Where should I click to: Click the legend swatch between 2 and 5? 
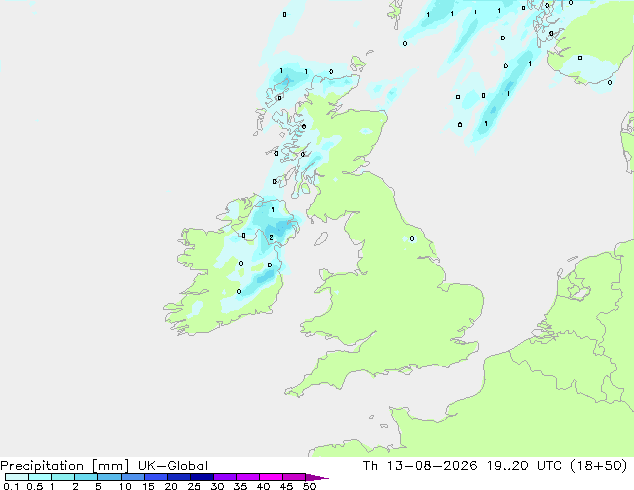(x=86, y=477)
